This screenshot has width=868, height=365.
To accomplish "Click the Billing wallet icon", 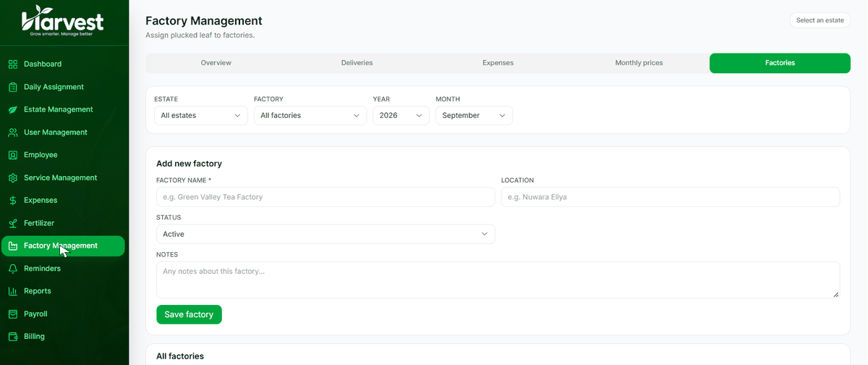I will [13, 337].
